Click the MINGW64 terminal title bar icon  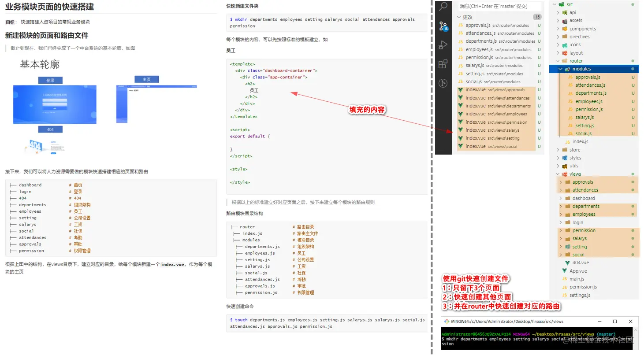point(447,322)
